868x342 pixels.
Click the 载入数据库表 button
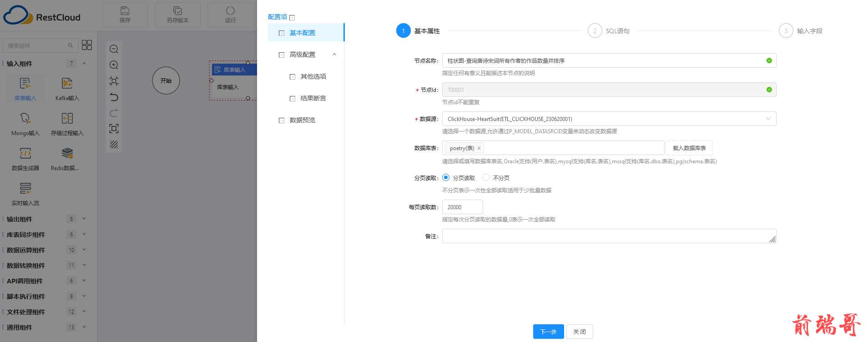[x=689, y=148]
